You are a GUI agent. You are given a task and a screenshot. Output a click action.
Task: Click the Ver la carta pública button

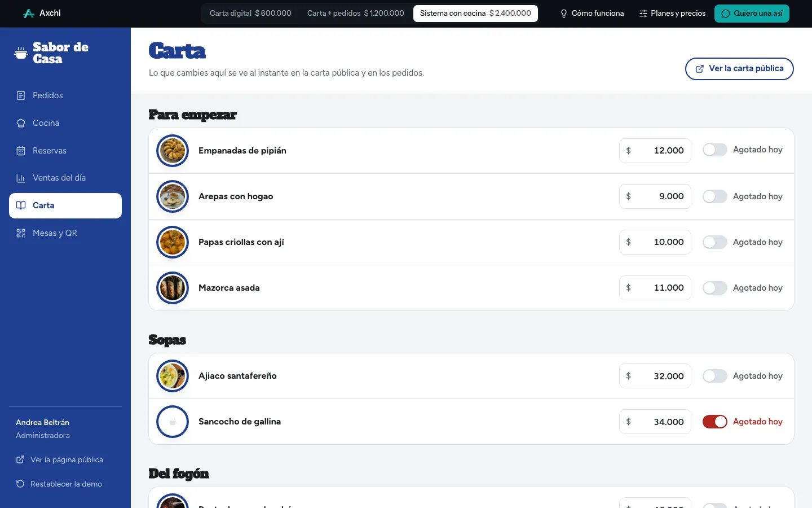[x=739, y=69]
